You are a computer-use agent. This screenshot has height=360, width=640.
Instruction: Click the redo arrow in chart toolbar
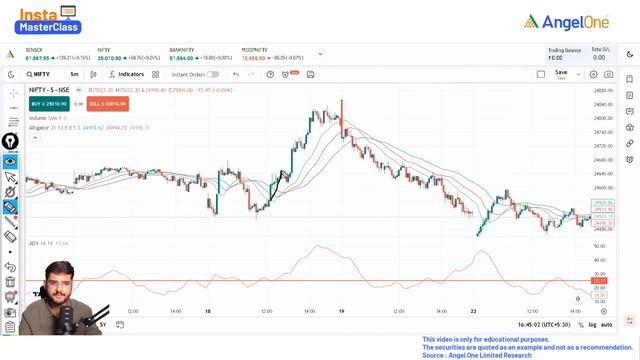(251, 74)
